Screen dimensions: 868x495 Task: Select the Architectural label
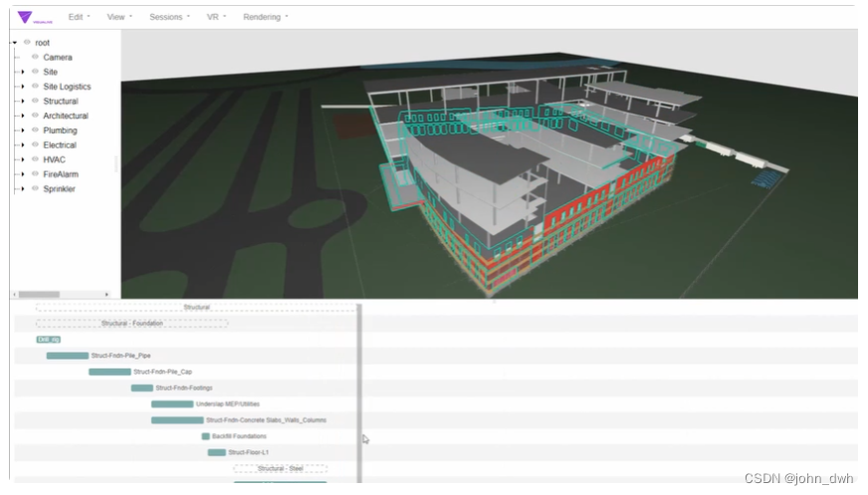[x=66, y=116]
